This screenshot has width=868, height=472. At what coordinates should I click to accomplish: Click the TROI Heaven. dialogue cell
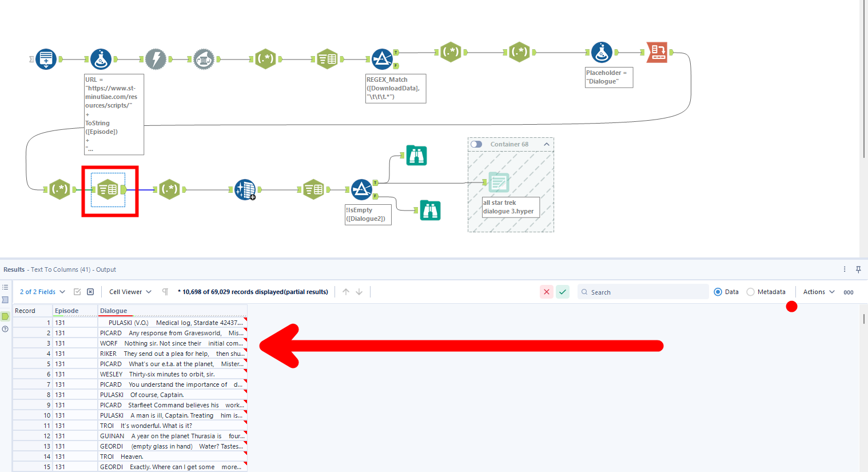(x=172, y=457)
